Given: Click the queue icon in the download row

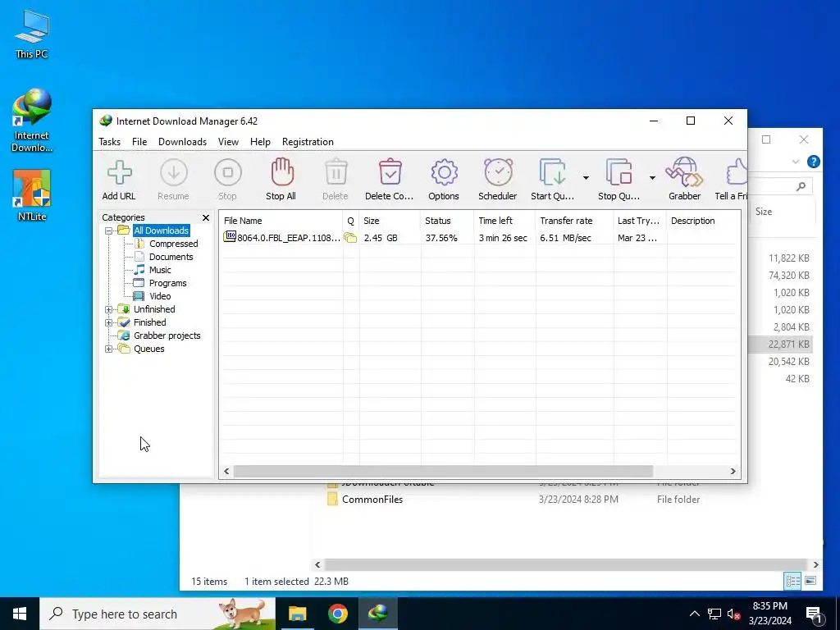Looking at the screenshot, I should [350, 238].
